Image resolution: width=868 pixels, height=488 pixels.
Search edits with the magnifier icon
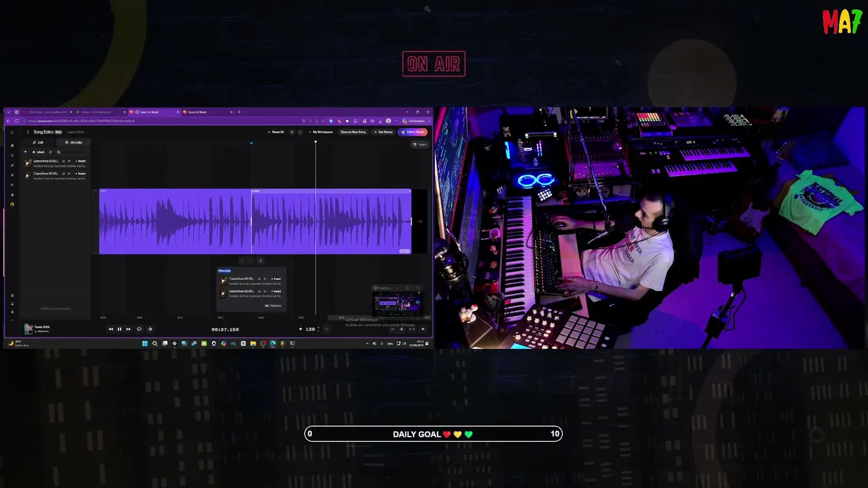(x=58, y=152)
